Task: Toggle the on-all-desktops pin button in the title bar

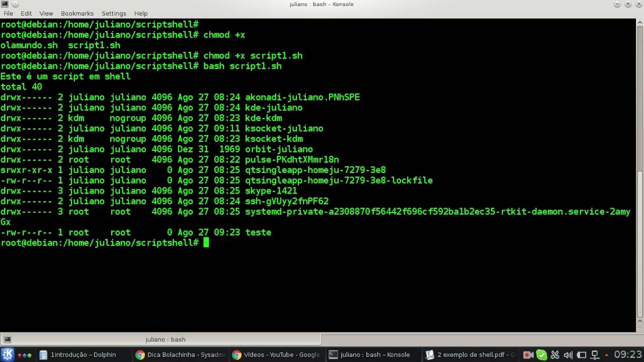Action: pyautogui.click(x=15, y=4)
